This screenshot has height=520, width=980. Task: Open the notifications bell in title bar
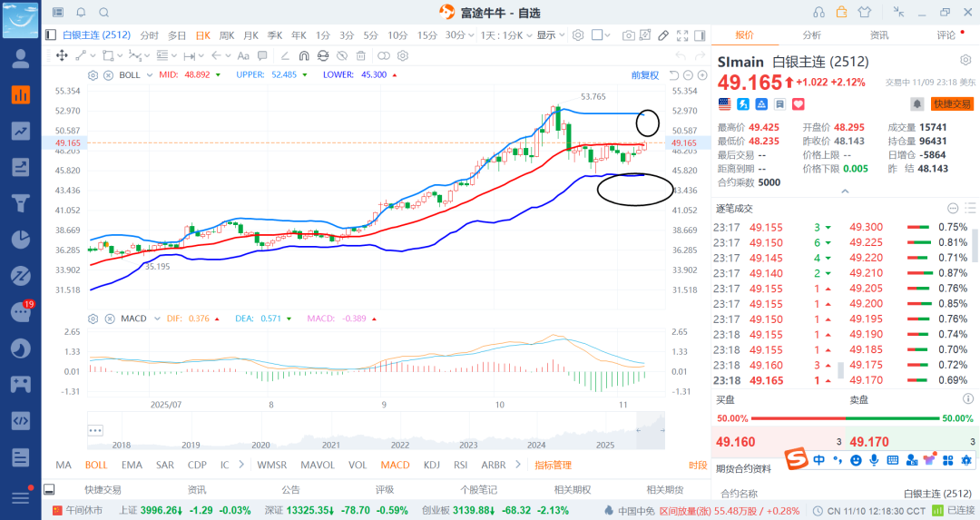coord(82,13)
